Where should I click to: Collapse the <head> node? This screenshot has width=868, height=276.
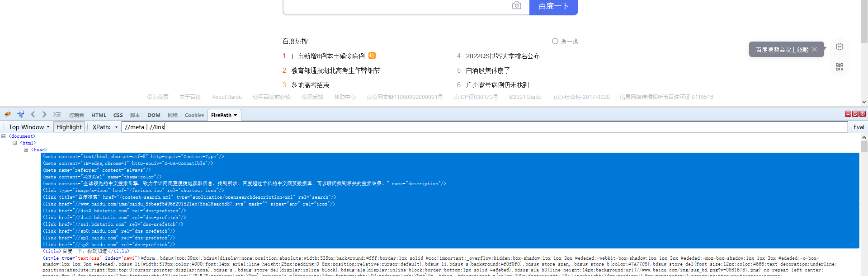[x=26, y=150]
